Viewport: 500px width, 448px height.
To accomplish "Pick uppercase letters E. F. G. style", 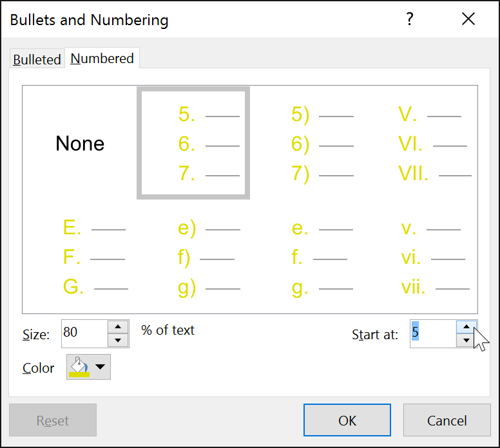I will click(x=80, y=257).
